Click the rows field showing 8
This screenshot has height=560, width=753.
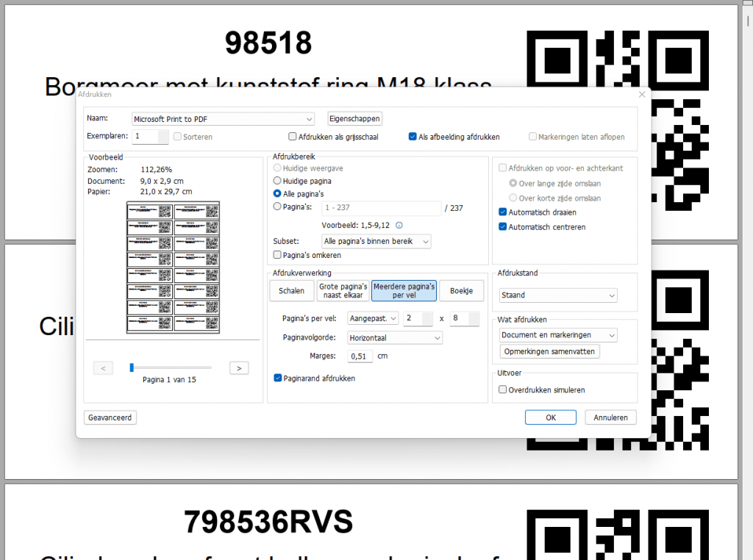[x=465, y=319]
